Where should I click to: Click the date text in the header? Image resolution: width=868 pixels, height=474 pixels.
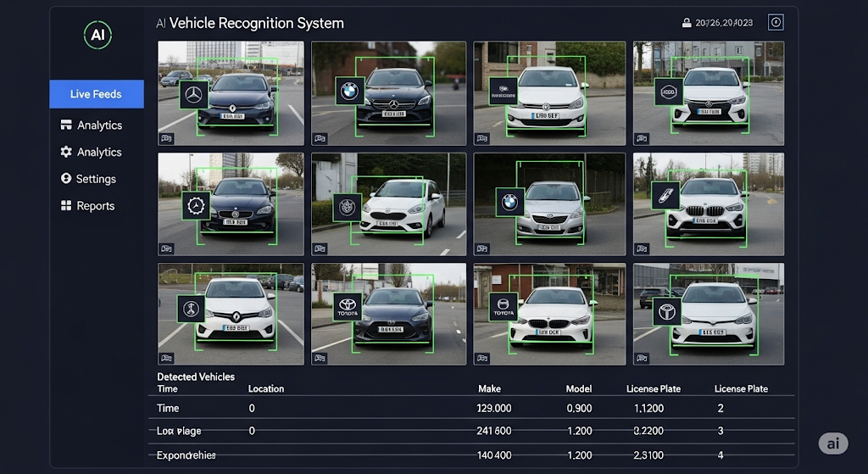click(x=724, y=23)
